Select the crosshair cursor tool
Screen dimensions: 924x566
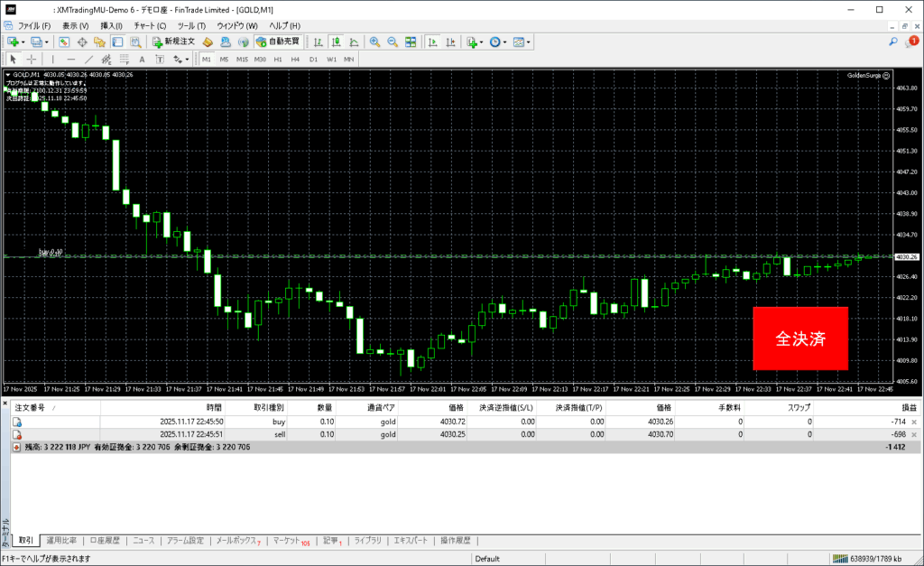[32, 60]
